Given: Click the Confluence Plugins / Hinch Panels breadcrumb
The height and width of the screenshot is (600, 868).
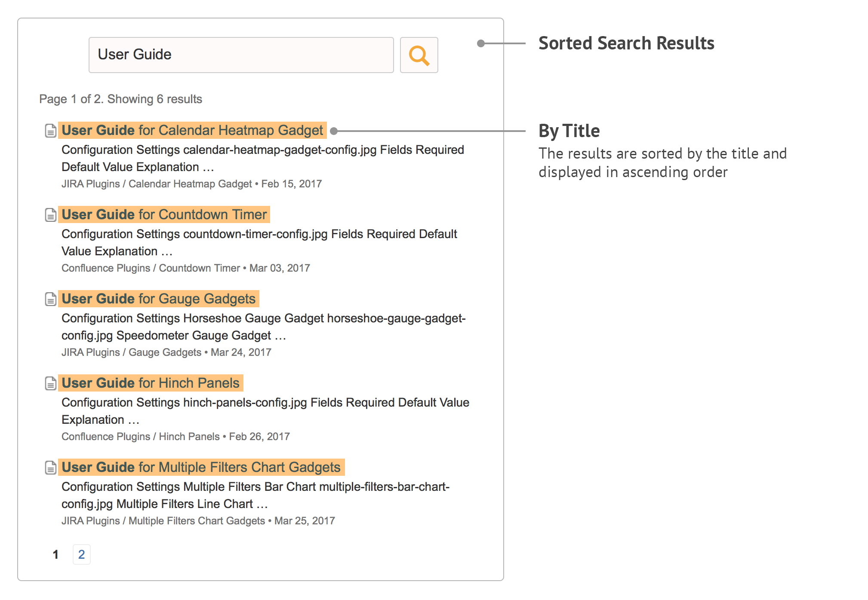Looking at the screenshot, I should coord(140,437).
